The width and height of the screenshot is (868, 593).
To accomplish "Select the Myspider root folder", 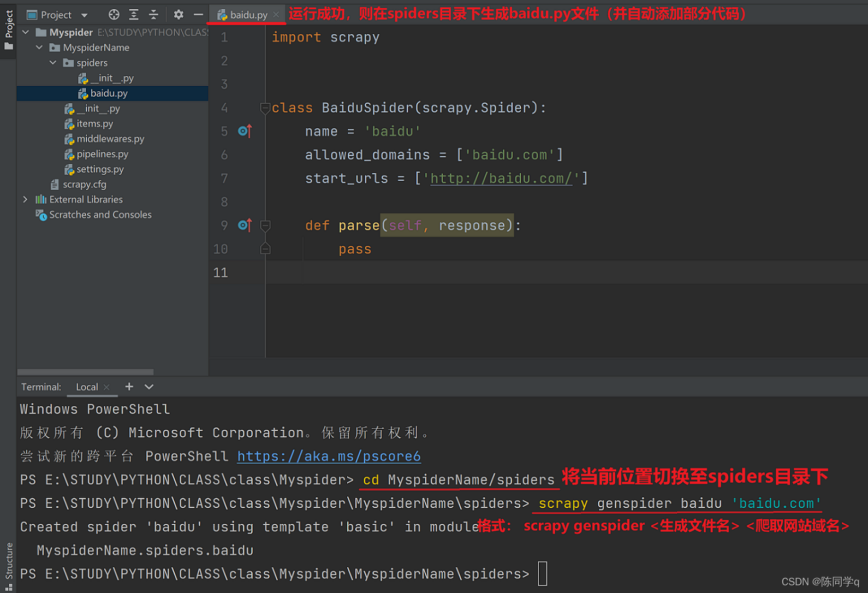I will pyautogui.click(x=71, y=32).
